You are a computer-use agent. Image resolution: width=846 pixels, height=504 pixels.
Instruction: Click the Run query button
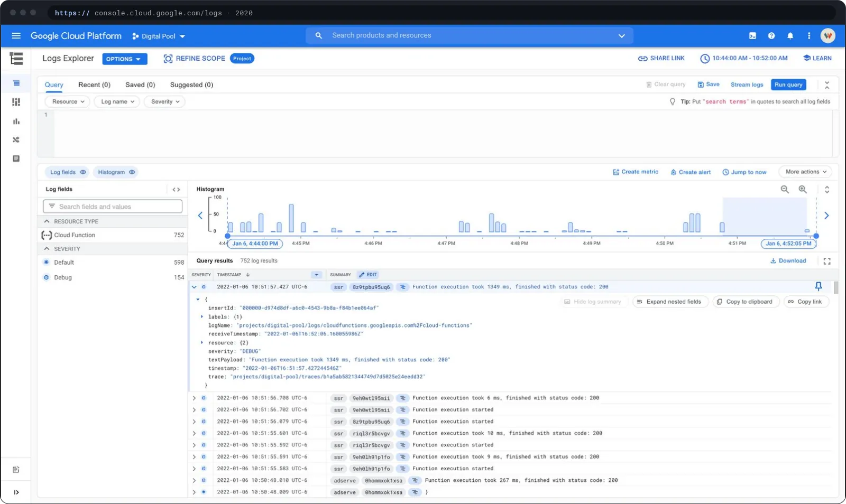click(788, 85)
